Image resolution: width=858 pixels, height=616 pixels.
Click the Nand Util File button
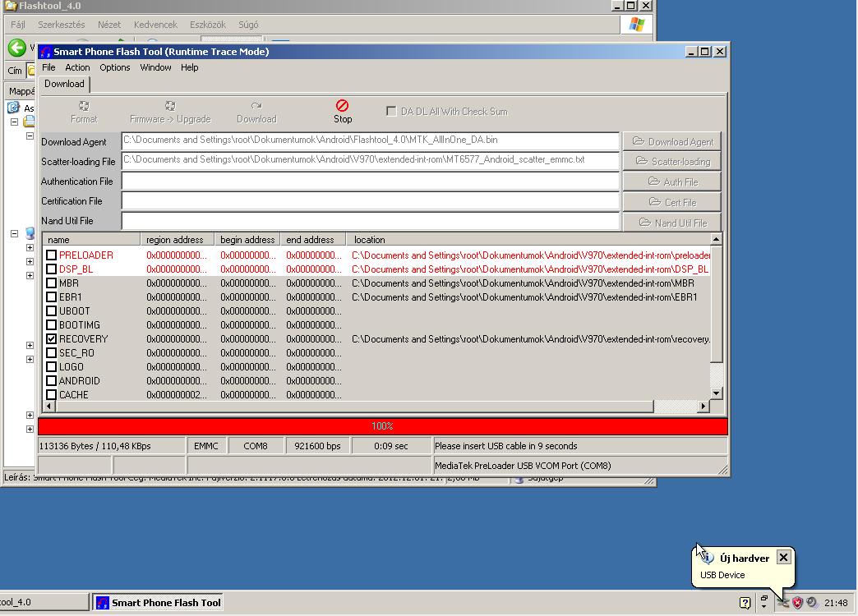coord(672,223)
